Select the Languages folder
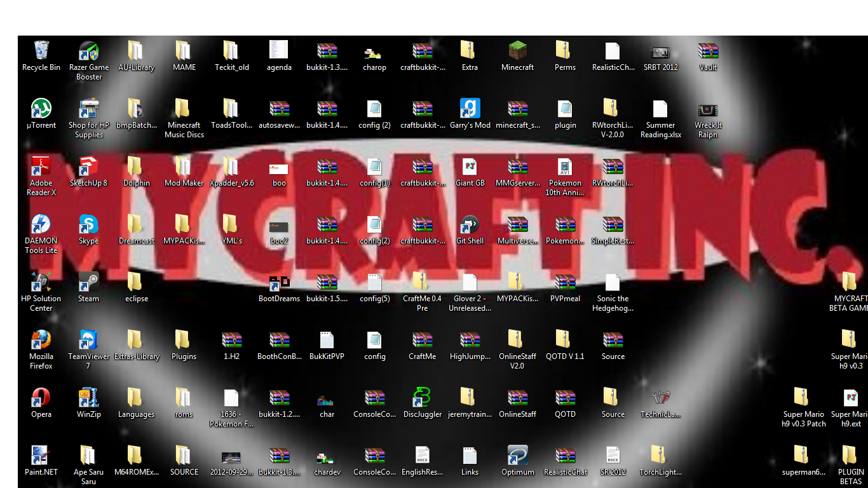The height and width of the screenshot is (488, 868). pyautogui.click(x=135, y=398)
